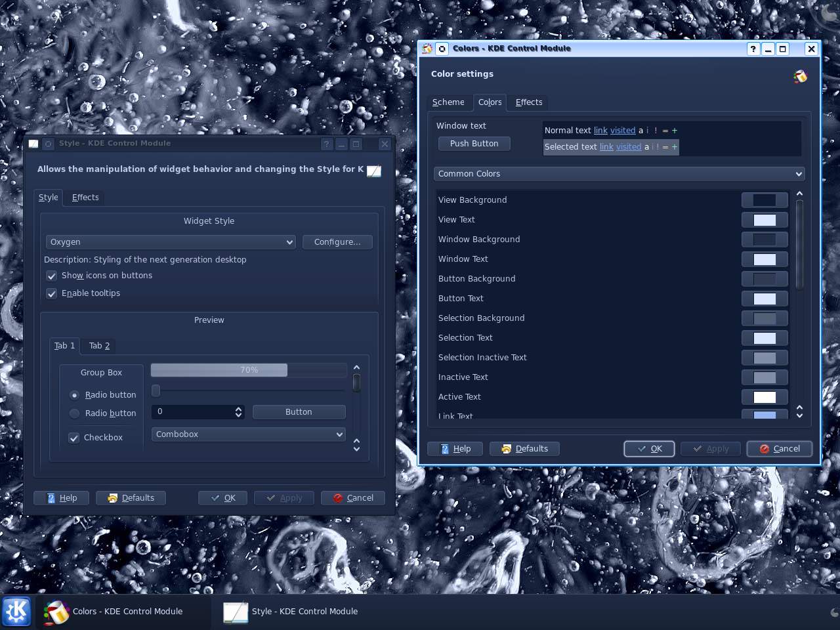The height and width of the screenshot is (630, 840).
Task: Maximize the Colors window
Action: [x=782, y=49]
